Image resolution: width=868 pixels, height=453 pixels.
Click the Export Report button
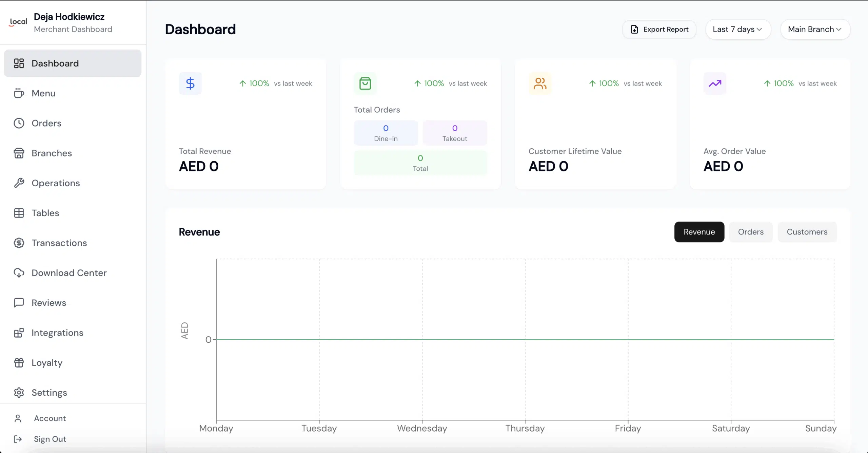[x=659, y=30]
